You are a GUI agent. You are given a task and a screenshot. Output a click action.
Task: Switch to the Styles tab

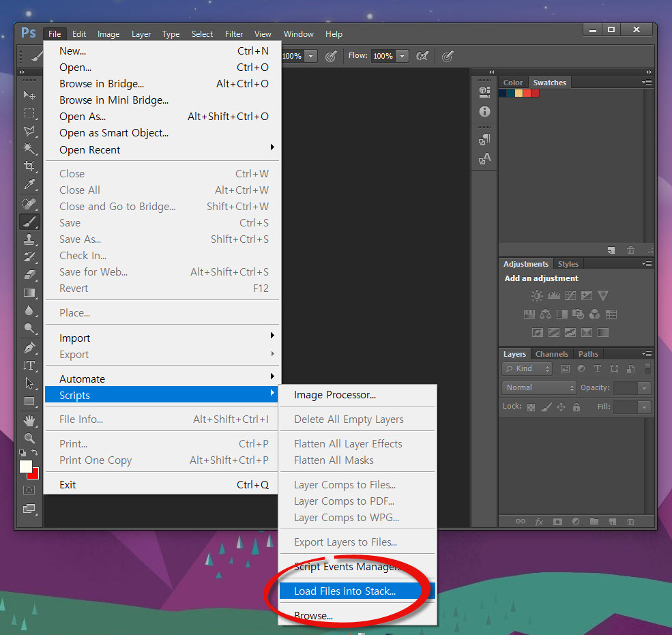pos(568,264)
